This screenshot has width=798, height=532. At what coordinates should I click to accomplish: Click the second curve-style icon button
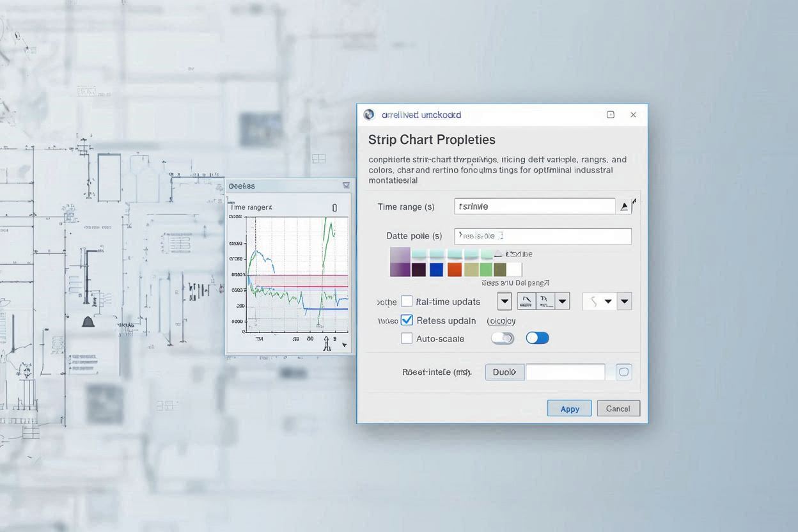pyautogui.click(x=545, y=301)
